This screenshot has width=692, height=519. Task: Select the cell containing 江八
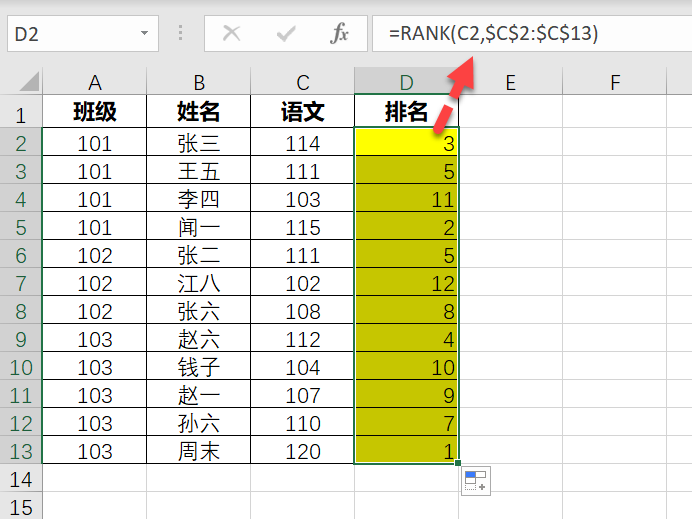[199, 283]
